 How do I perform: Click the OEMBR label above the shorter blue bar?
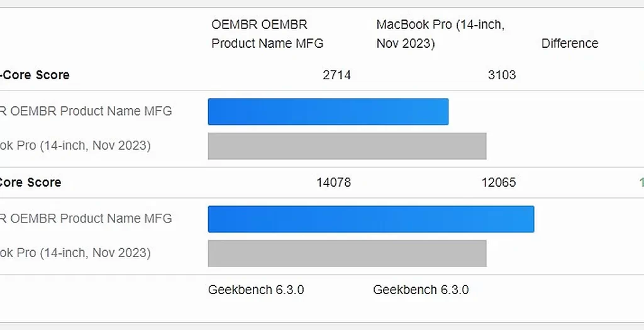(x=87, y=111)
